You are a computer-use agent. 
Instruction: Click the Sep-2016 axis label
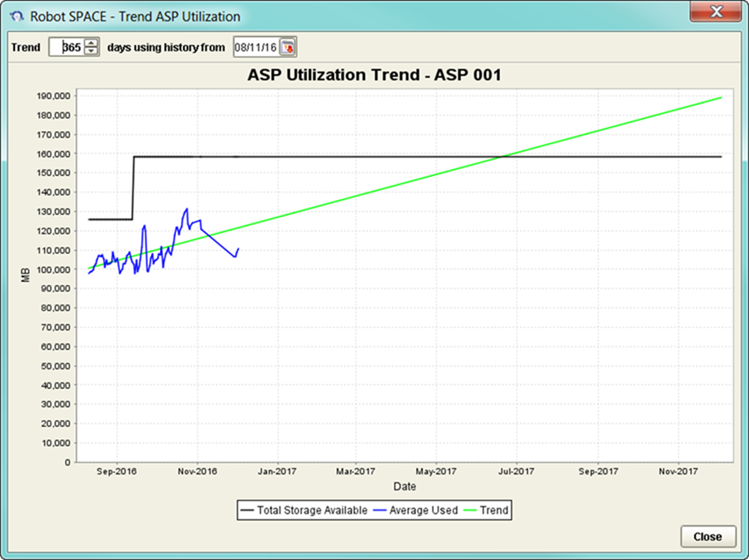tap(117, 471)
